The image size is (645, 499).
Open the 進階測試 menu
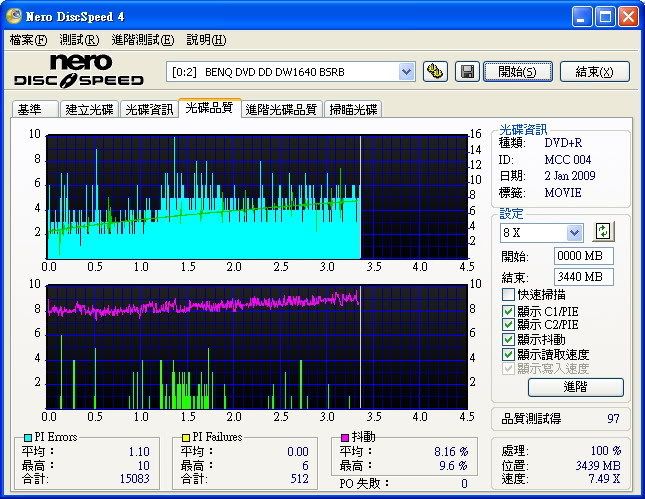(142, 40)
